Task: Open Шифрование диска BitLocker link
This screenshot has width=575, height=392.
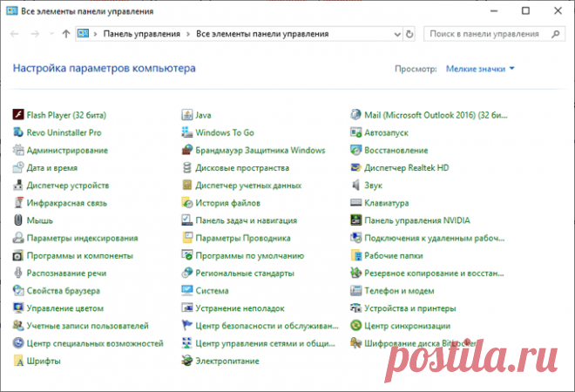Action: click(x=420, y=343)
